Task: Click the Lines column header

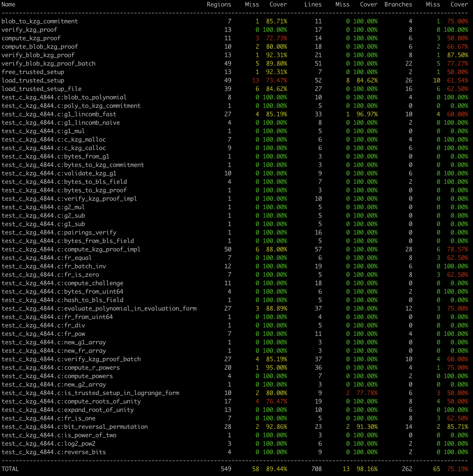Action: tap(313, 4)
